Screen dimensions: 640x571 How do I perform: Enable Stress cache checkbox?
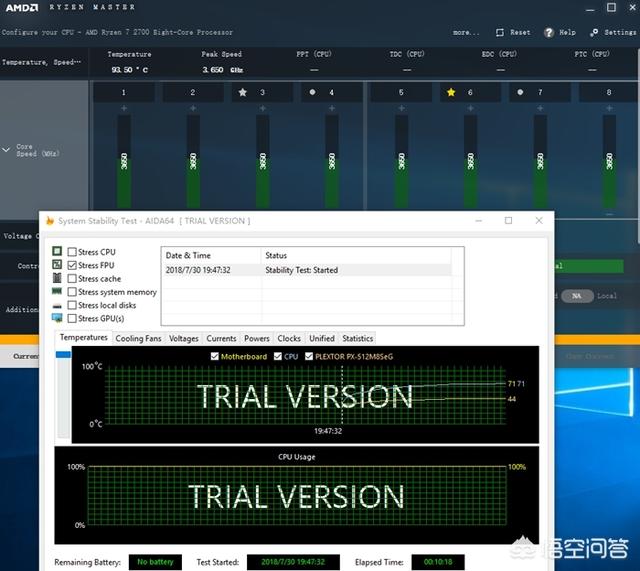72,279
